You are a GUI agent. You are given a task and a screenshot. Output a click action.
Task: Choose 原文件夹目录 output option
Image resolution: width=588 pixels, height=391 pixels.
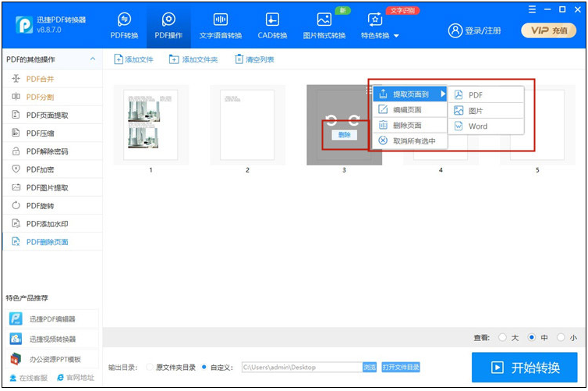point(151,367)
